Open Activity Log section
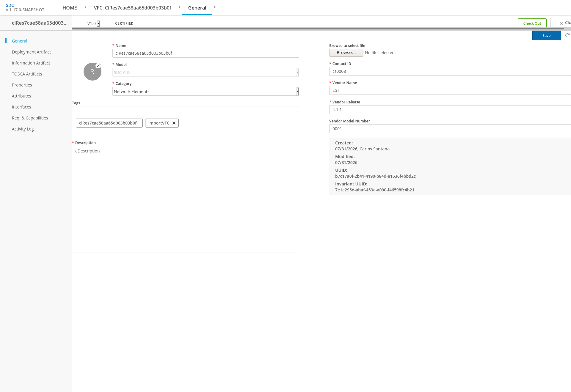Viewport: 571px width, 392px height. click(23, 129)
